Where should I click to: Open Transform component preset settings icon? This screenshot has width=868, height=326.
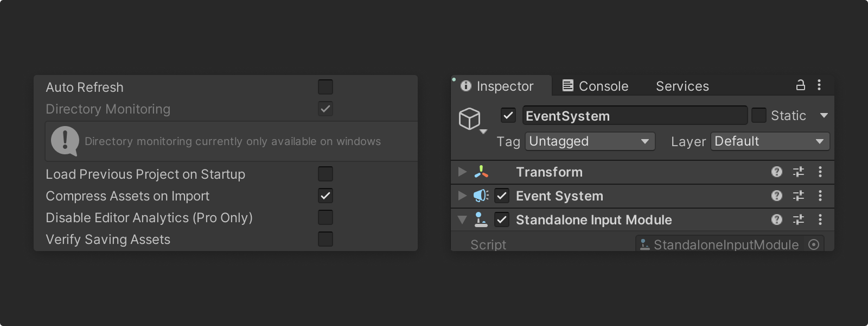tap(798, 172)
